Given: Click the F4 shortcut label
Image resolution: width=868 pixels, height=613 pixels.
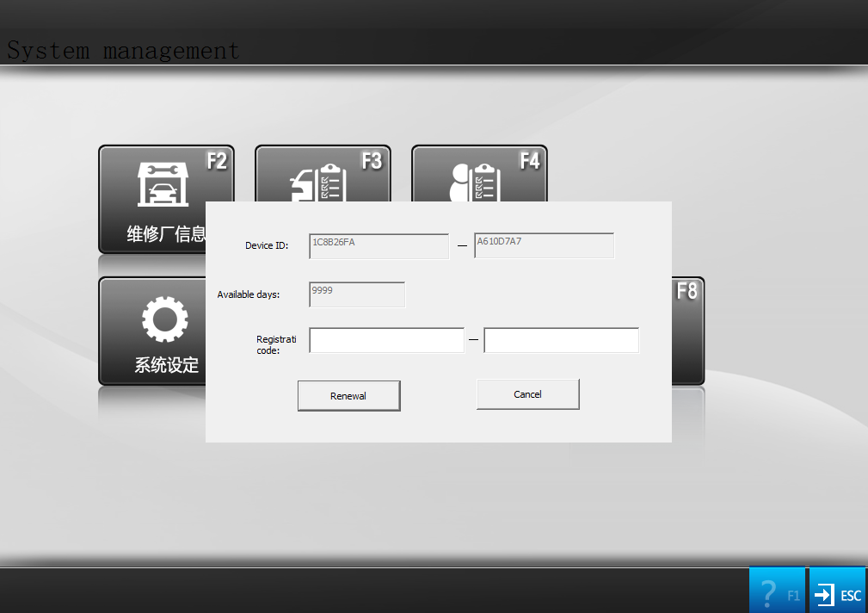Looking at the screenshot, I should coord(529,161).
